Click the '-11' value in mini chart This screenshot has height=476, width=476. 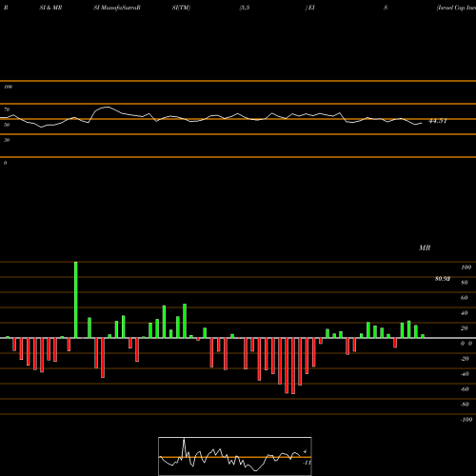click(x=307, y=463)
